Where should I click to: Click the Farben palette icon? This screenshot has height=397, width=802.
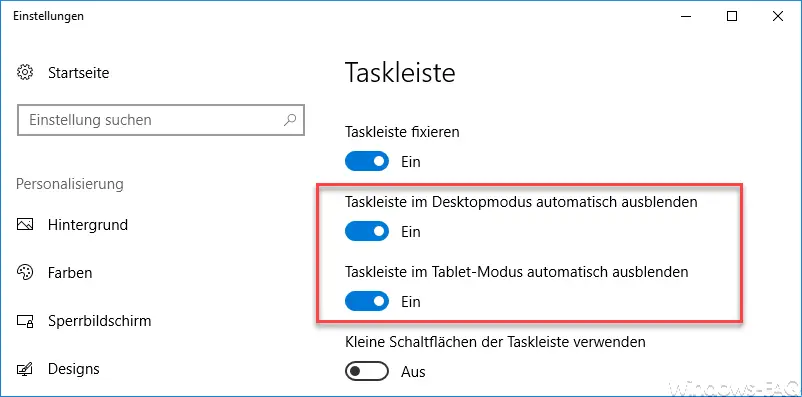[x=25, y=273]
